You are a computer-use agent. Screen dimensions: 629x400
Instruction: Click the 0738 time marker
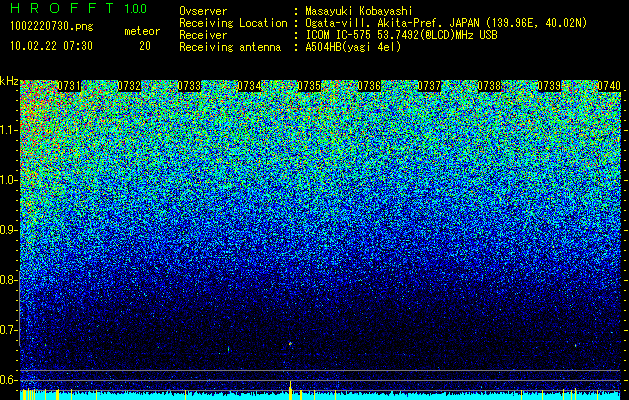489,86
